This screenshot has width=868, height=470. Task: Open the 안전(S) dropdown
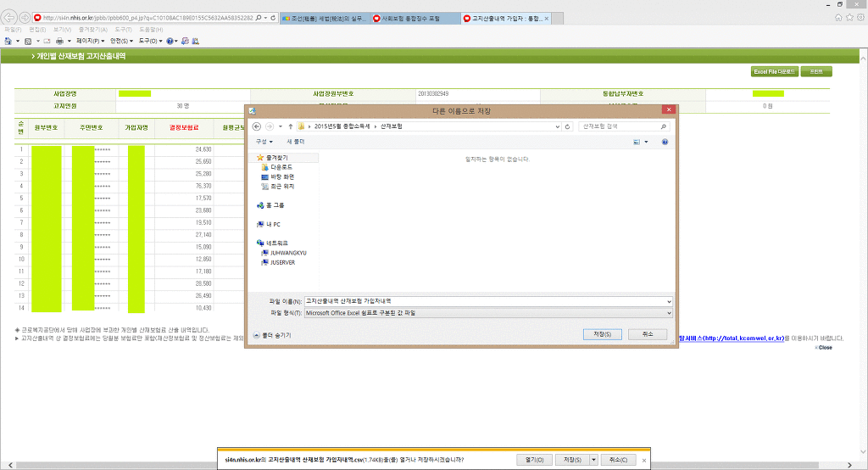pos(121,41)
